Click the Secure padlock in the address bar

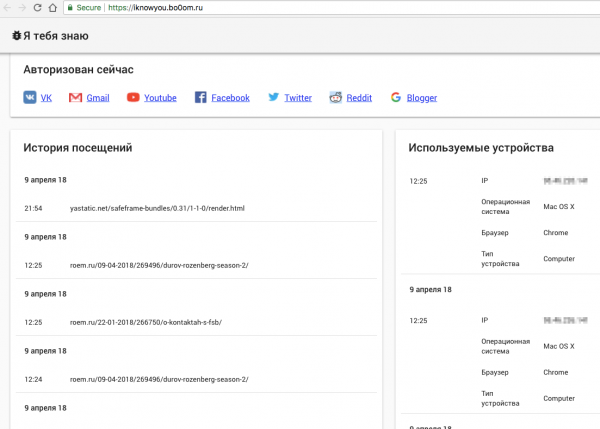tap(70, 7)
